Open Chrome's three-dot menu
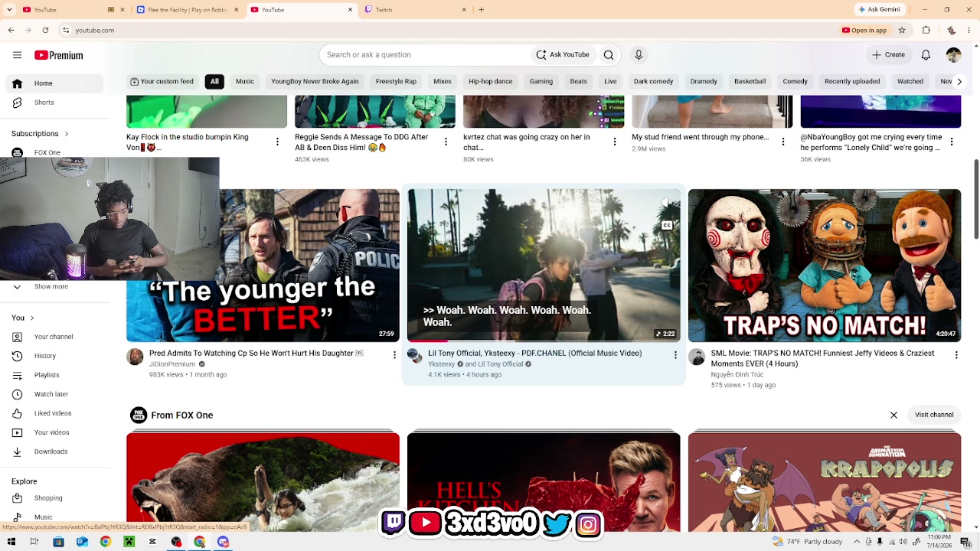This screenshot has width=980, height=551. click(x=970, y=30)
